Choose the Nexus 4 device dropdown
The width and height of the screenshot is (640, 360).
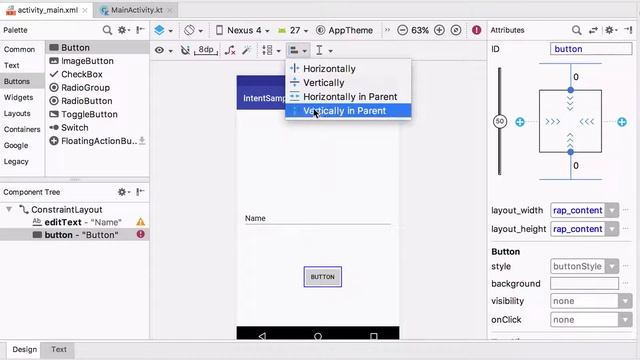242,30
